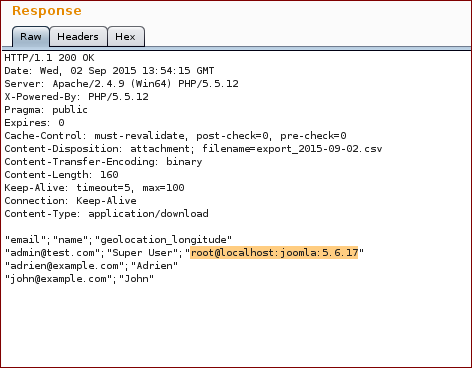The image size is (472, 368).
Task: Click the Connection: Keep-Alive line
Action: (70, 201)
